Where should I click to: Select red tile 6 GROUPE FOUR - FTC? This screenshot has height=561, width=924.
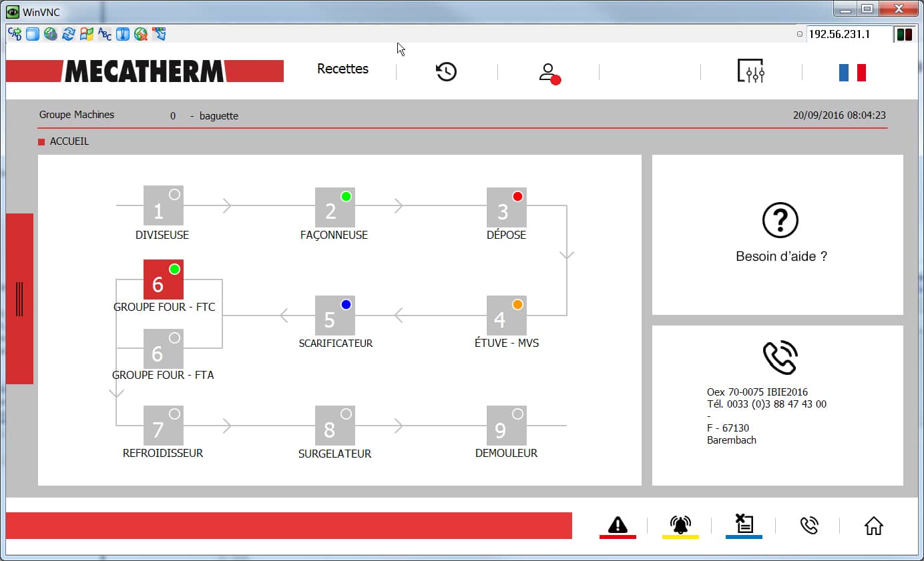coord(164,279)
